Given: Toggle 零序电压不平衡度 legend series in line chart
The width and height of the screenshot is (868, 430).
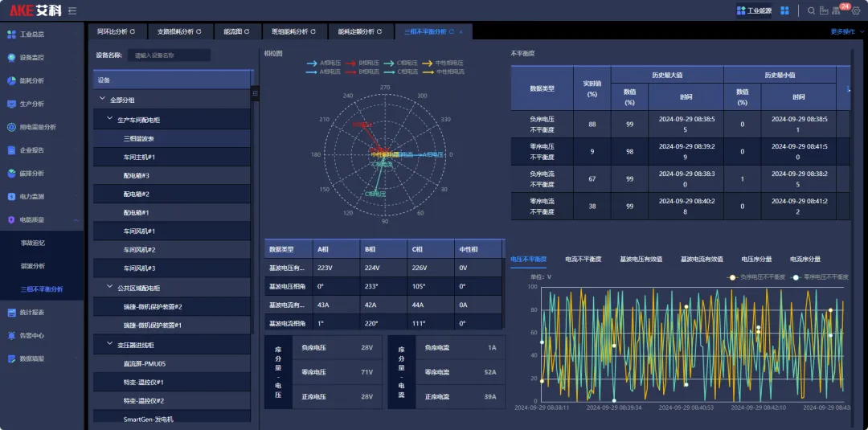Looking at the screenshot, I should coord(819,276).
